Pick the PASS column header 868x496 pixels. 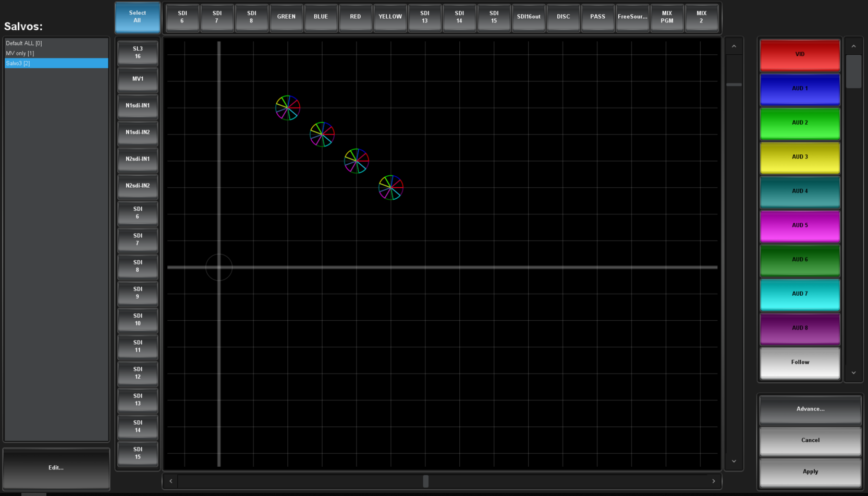tap(598, 17)
